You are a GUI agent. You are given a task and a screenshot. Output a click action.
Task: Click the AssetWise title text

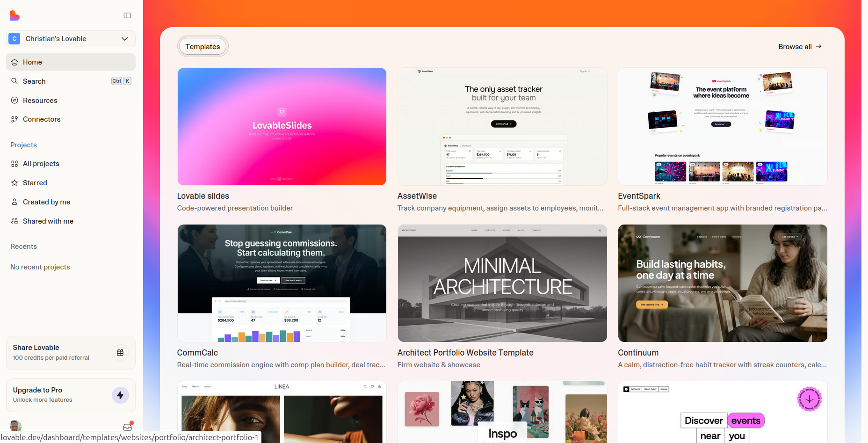pyautogui.click(x=417, y=196)
